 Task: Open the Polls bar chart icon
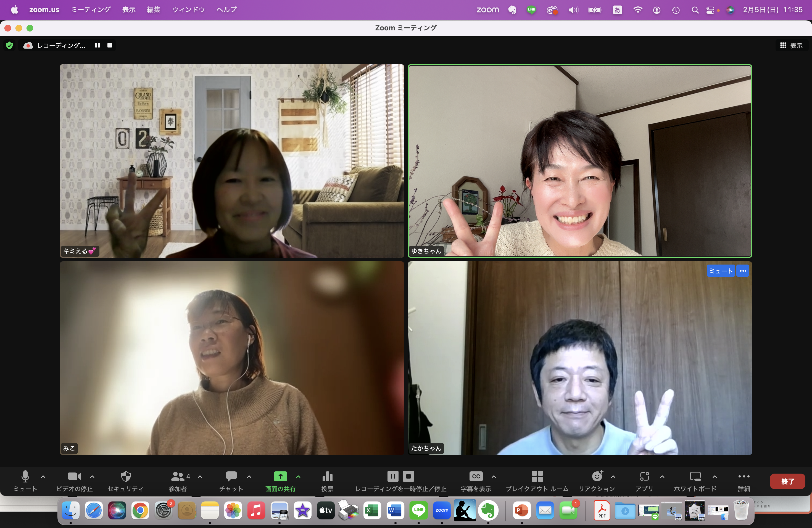(327, 476)
